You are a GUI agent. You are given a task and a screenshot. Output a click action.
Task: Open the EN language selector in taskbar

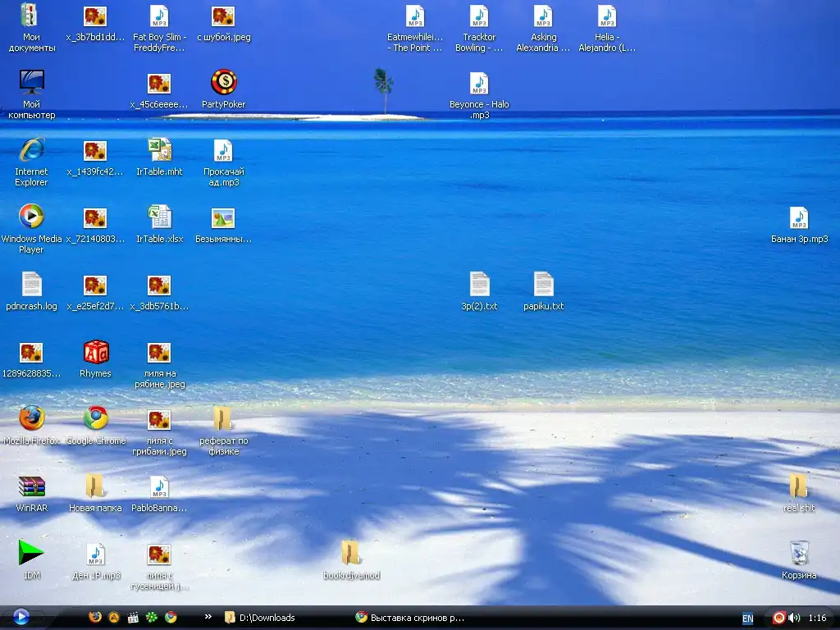(747, 619)
